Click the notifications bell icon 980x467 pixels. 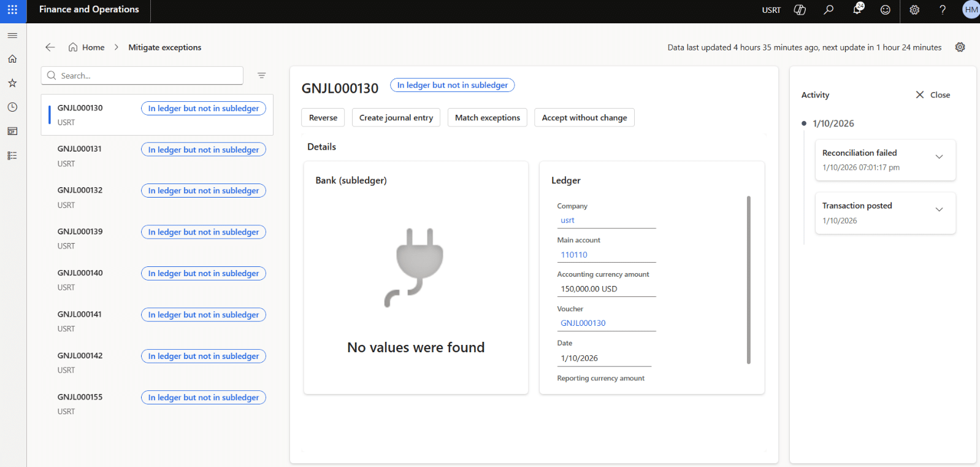point(857,10)
